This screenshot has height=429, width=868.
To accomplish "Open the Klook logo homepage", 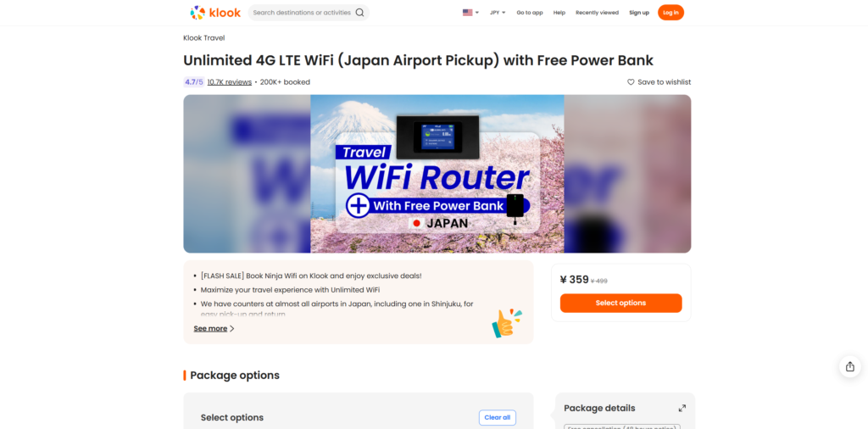I will (x=215, y=13).
